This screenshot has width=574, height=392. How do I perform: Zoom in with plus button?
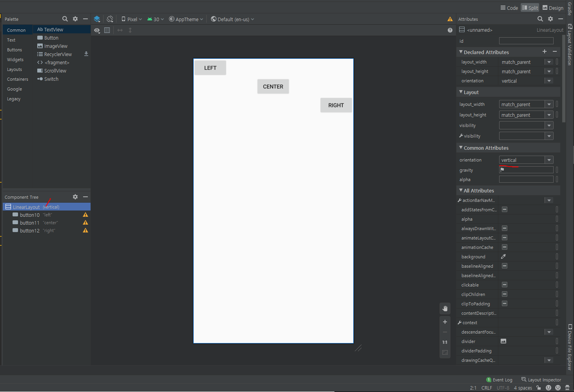445,322
